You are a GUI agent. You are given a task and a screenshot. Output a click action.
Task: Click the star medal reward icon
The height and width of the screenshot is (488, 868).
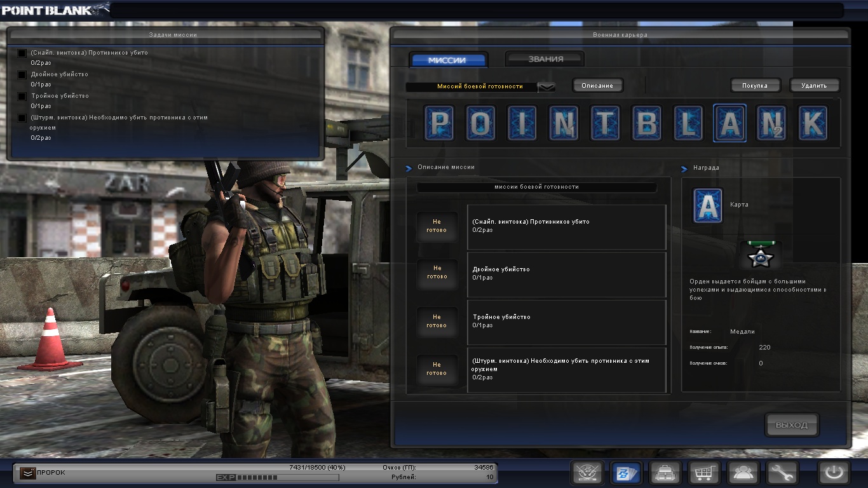(x=761, y=255)
